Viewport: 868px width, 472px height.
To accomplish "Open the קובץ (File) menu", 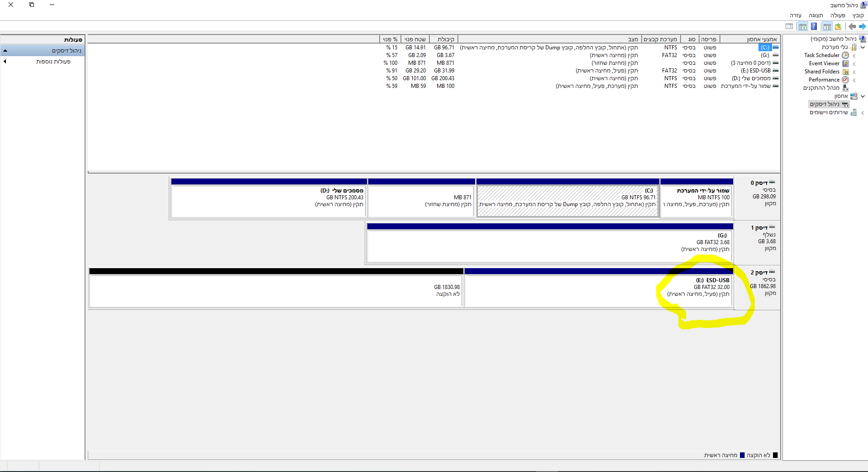I will pos(858,15).
